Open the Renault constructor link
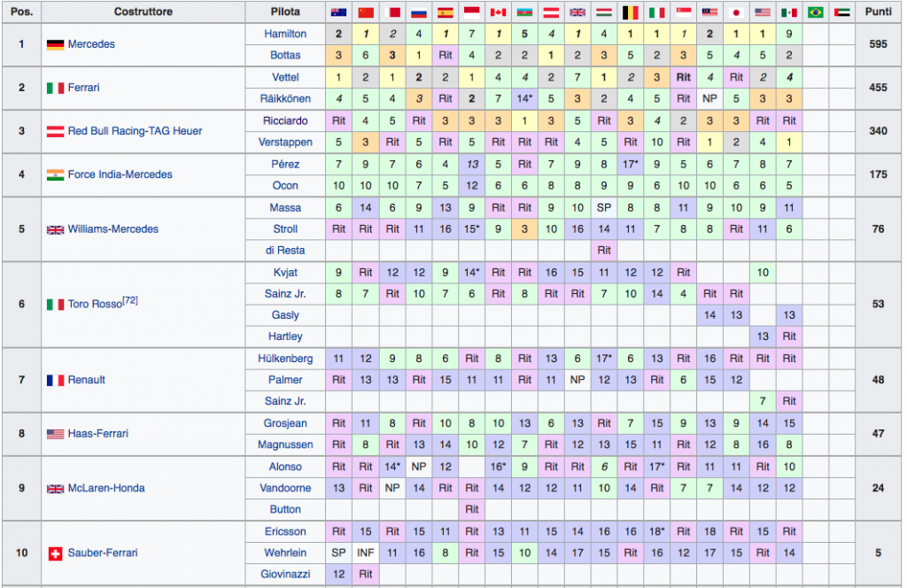 pyautogui.click(x=86, y=380)
